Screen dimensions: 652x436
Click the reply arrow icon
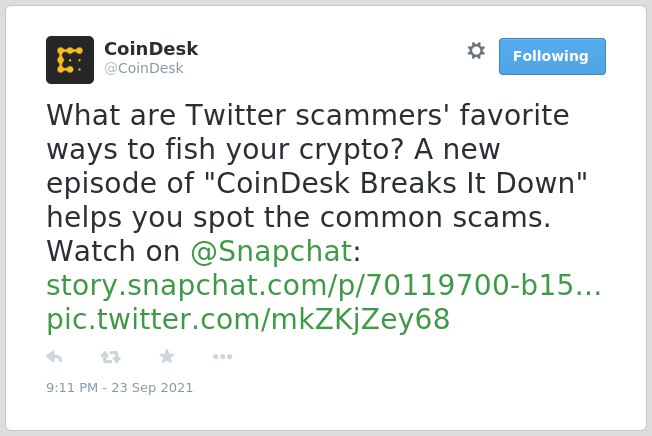(x=54, y=357)
